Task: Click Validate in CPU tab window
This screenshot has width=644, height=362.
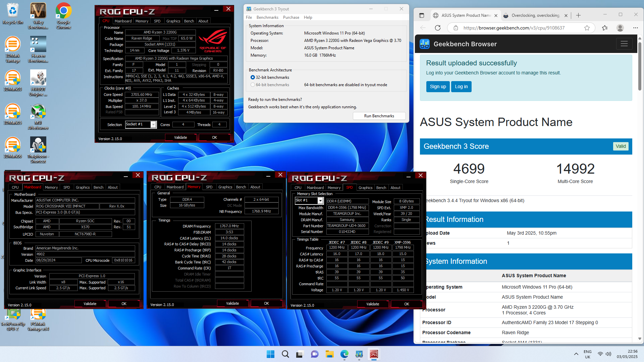Action: coord(180,137)
